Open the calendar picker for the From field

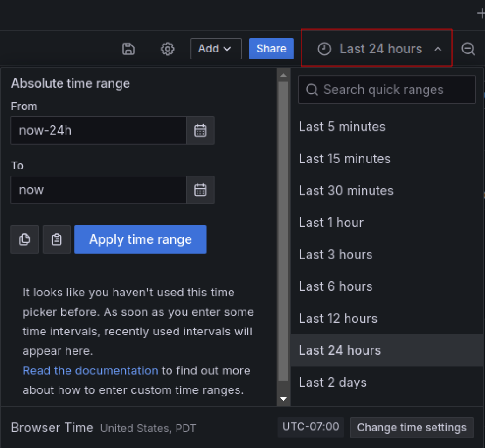[200, 130]
